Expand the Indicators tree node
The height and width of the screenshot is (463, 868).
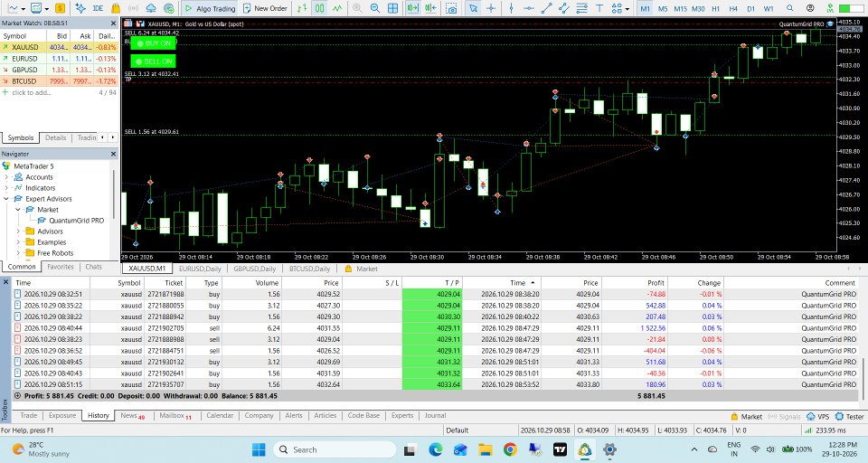(x=6, y=188)
